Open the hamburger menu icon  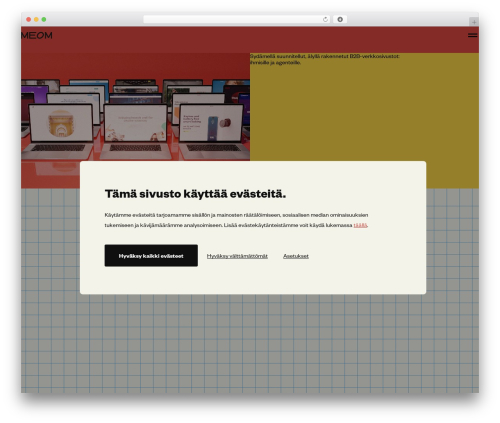[472, 35]
